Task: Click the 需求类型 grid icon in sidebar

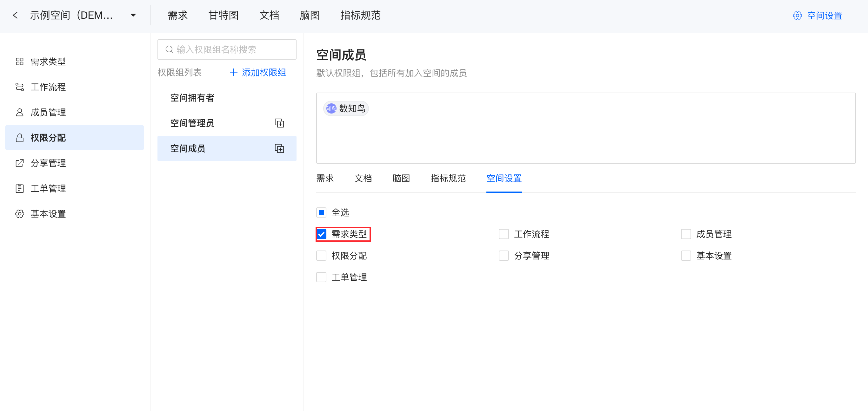Action: (x=20, y=62)
